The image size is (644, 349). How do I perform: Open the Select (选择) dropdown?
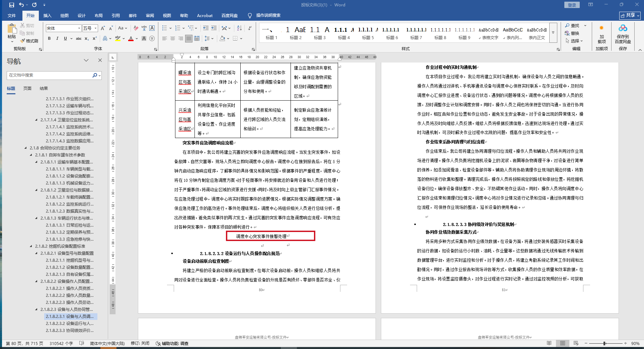(x=574, y=41)
